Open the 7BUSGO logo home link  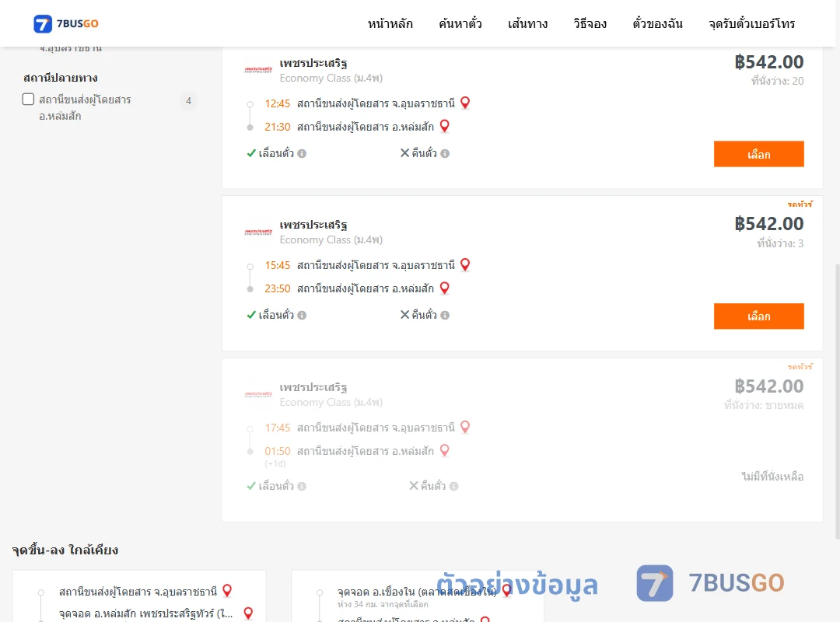pos(66,23)
